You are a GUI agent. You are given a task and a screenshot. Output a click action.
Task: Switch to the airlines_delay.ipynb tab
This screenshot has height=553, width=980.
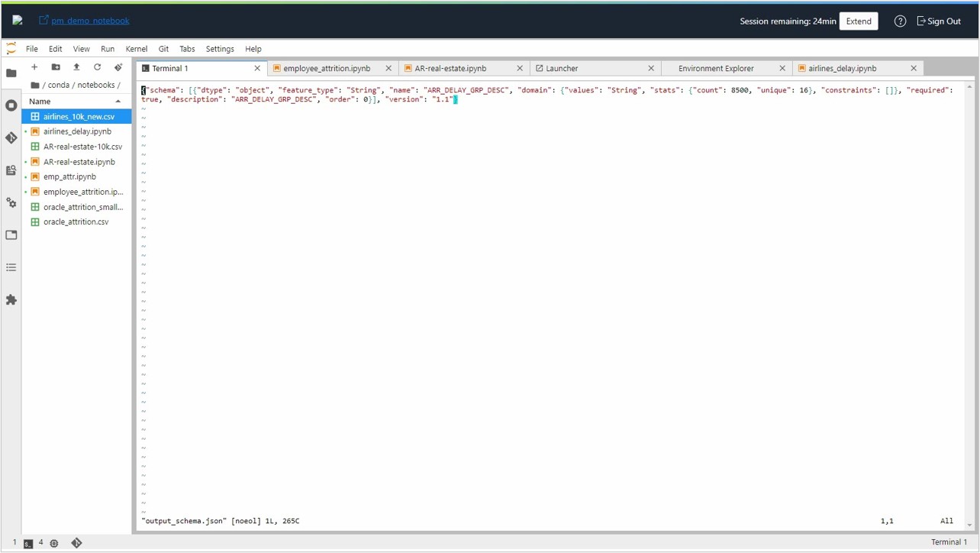(859, 68)
